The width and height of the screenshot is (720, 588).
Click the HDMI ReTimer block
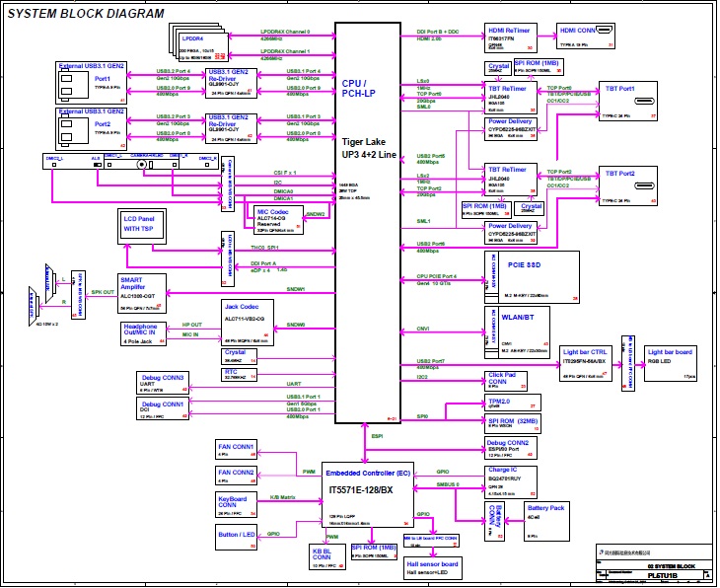pos(511,38)
